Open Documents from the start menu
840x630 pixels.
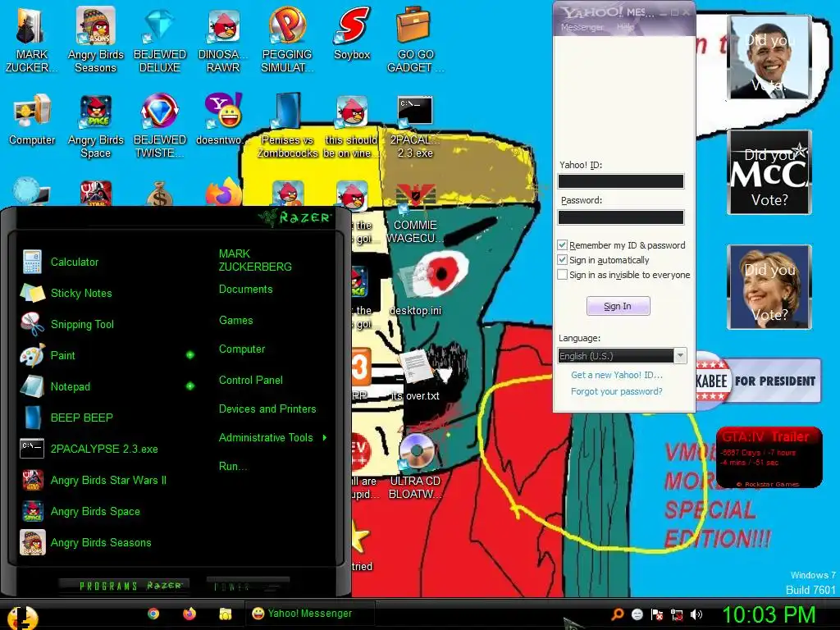[x=246, y=290]
